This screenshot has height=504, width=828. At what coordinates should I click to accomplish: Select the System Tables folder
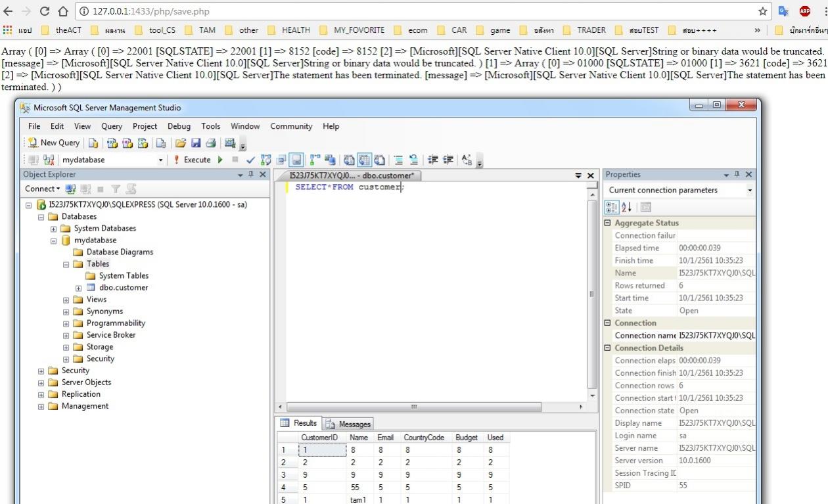point(124,276)
